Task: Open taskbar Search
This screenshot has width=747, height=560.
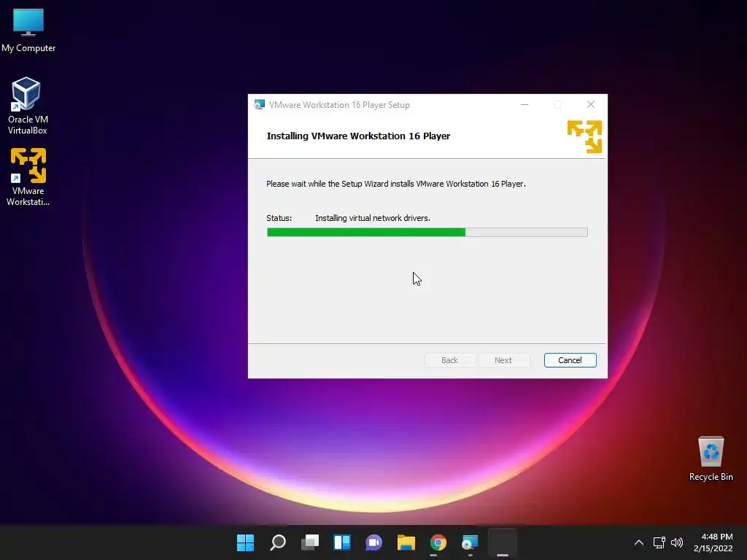Action: (278, 542)
